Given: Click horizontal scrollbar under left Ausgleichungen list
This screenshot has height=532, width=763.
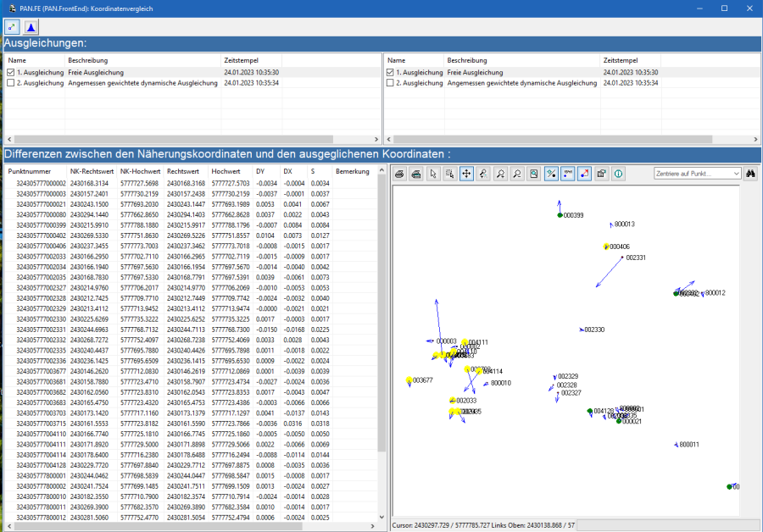Looking at the screenshot, I should [x=170, y=137].
